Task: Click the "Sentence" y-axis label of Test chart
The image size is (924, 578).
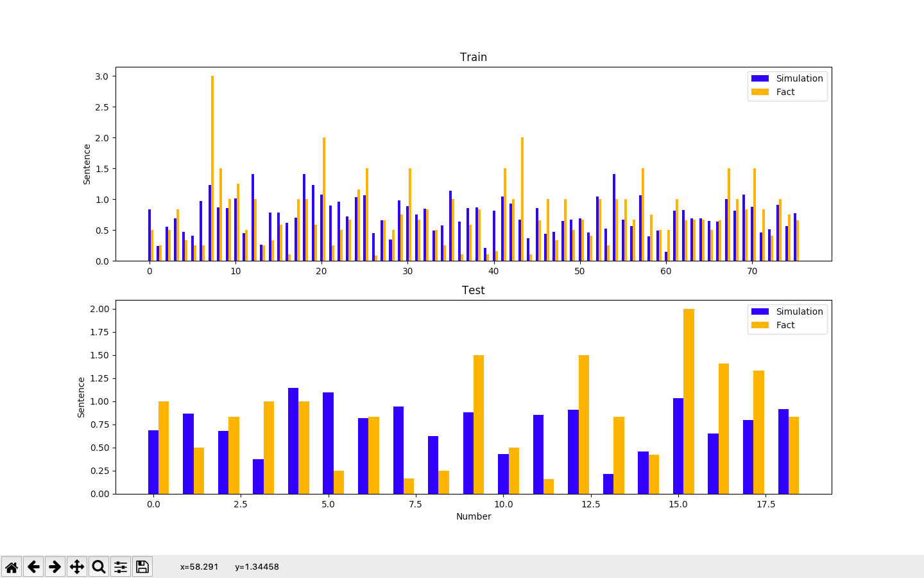Action: click(81, 398)
